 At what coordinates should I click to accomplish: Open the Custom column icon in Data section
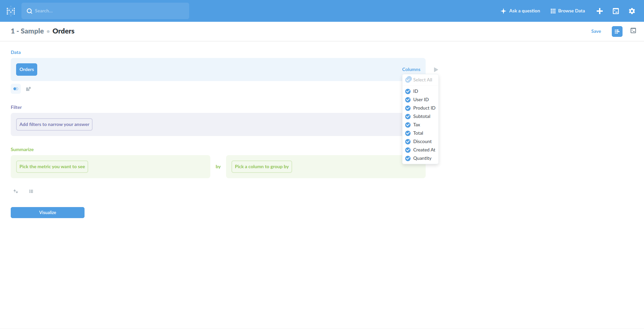click(x=28, y=89)
